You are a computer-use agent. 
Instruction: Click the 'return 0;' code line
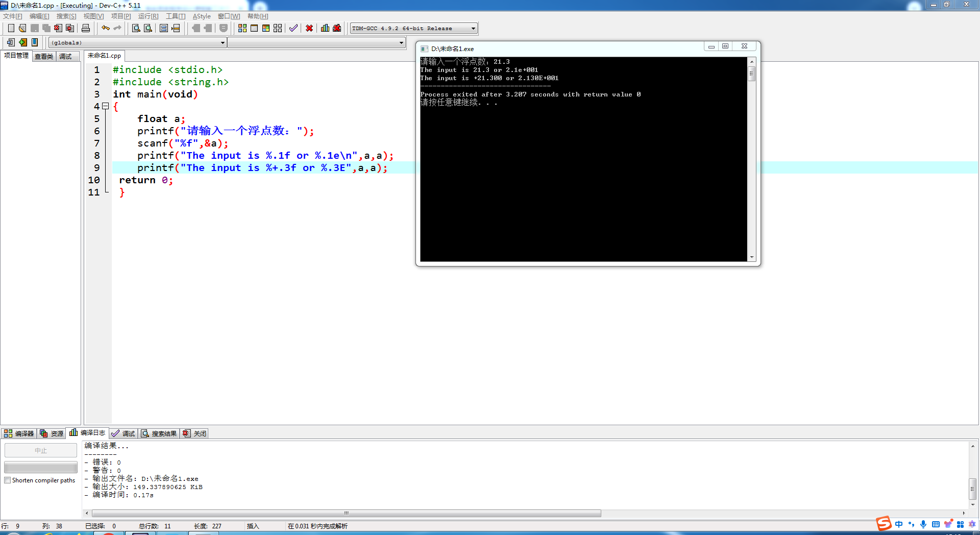coord(146,180)
